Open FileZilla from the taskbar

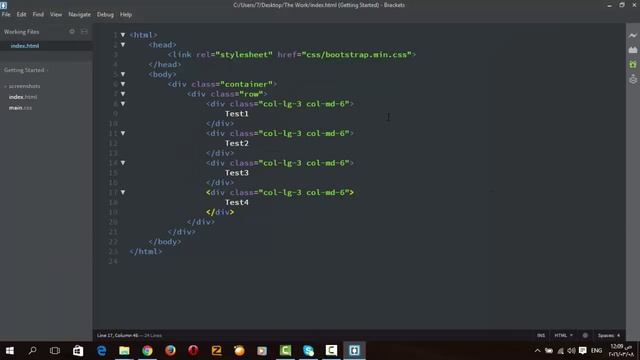tap(216, 351)
